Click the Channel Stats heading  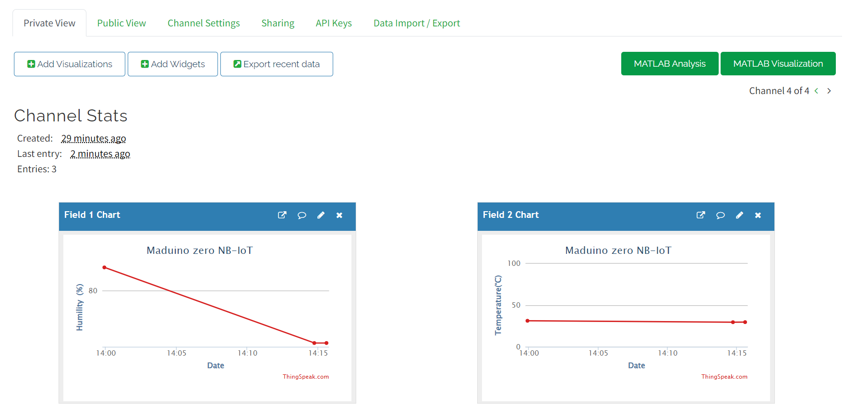pos(71,116)
